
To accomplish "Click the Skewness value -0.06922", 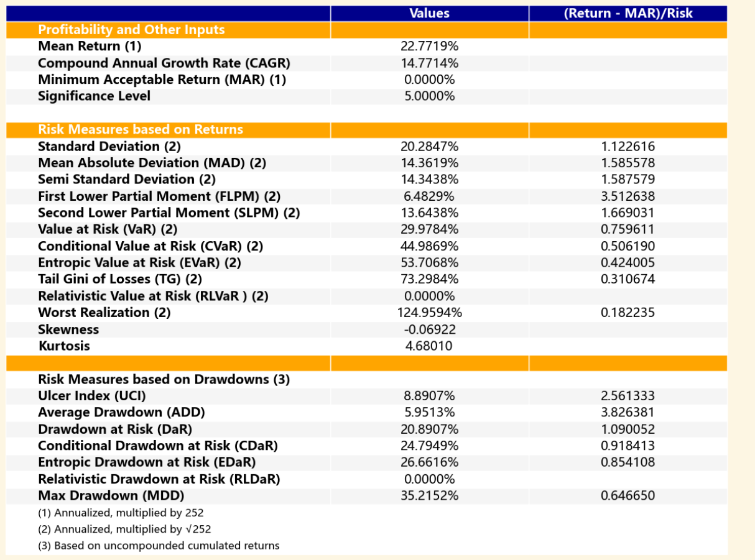I will [429, 329].
